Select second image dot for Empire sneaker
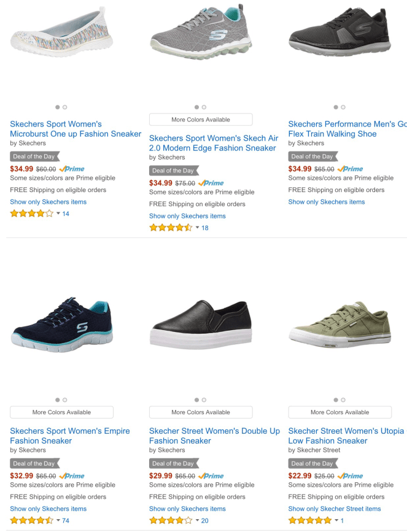 coord(65,400)
